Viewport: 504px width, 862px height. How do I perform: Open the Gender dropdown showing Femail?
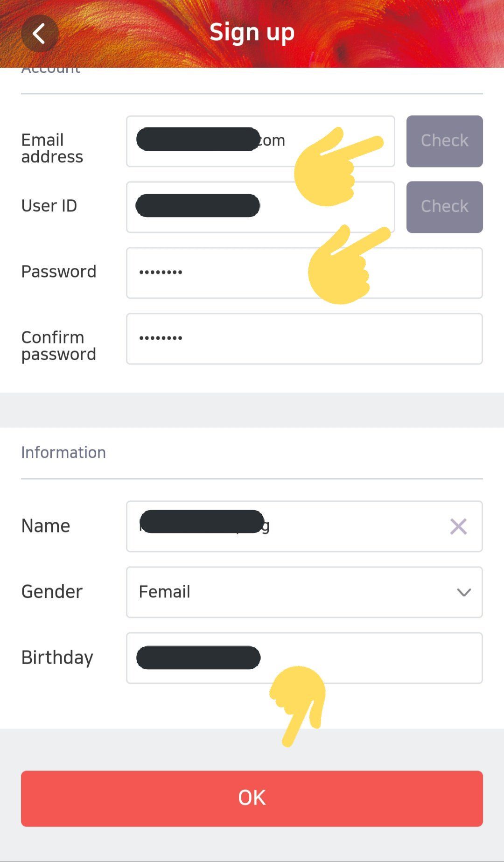point(304,592)
